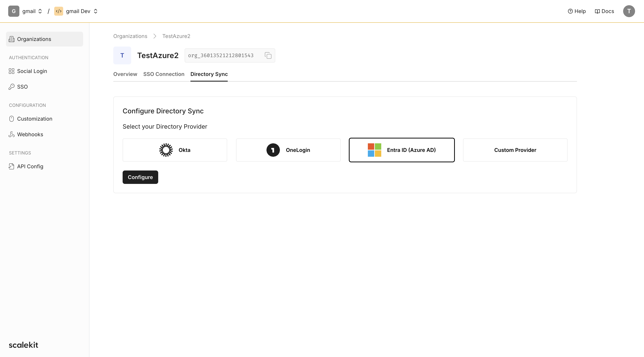
Task: Click the Organizations breadcrumb link
Action: click(x=130, y=36)
